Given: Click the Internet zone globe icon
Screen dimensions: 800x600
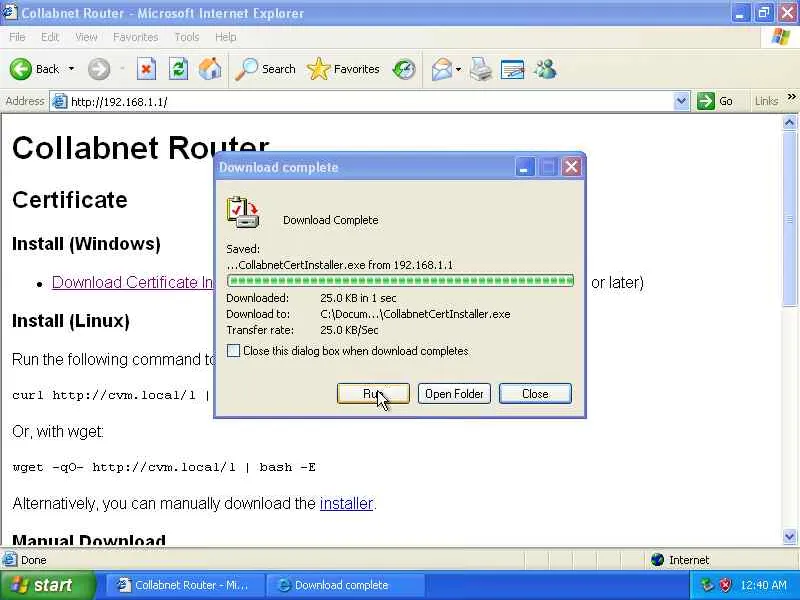Looking at the screenshot, I should [x=658, y=560].
